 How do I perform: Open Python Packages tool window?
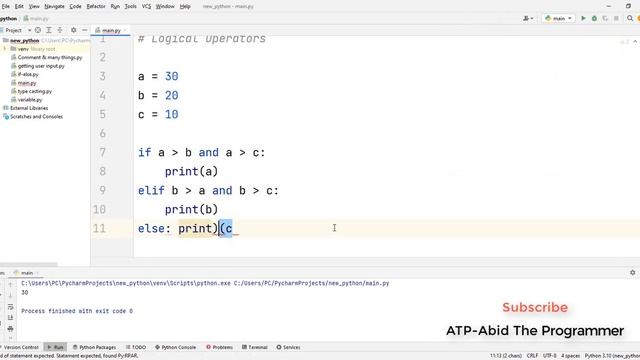(x=94, y=347)
